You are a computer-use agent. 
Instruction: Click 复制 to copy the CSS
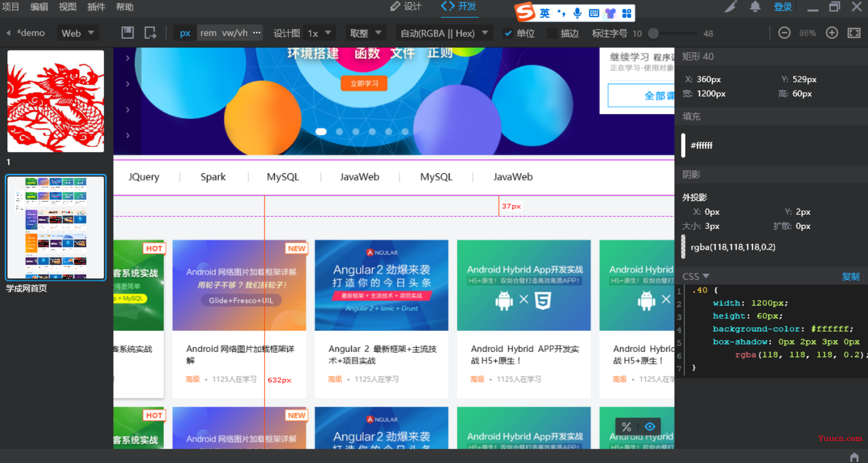tap(850, 277)
